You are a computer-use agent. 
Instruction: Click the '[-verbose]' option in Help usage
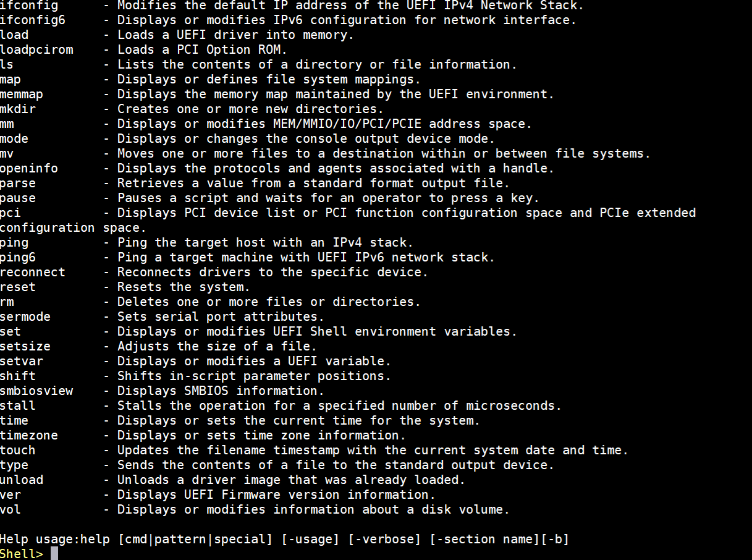click(x=382, y=540)
